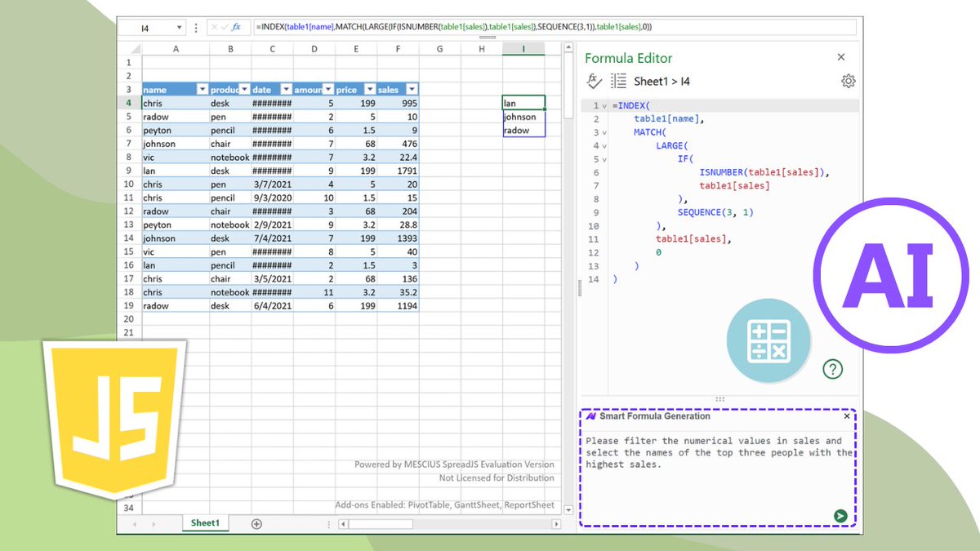Go to next sheet tab arrow
Image resolution: width=980 pixels, height=551 pixels.
click(154, 523)
